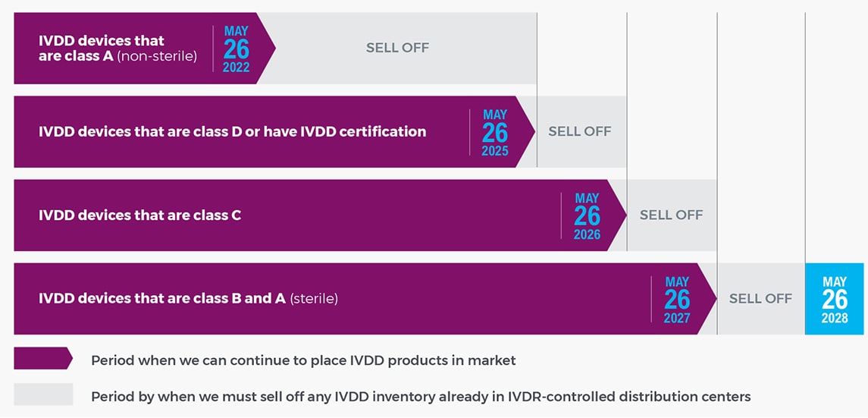Click the class D or IVDD certification label

(232, 132)
